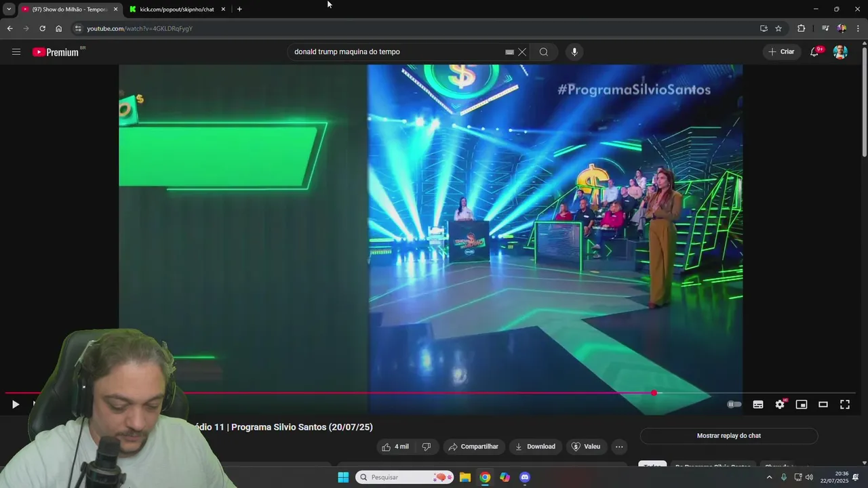Open the Chrome extensions puzzle menu
The image size is (868, 488).
(x=802, y=28)
